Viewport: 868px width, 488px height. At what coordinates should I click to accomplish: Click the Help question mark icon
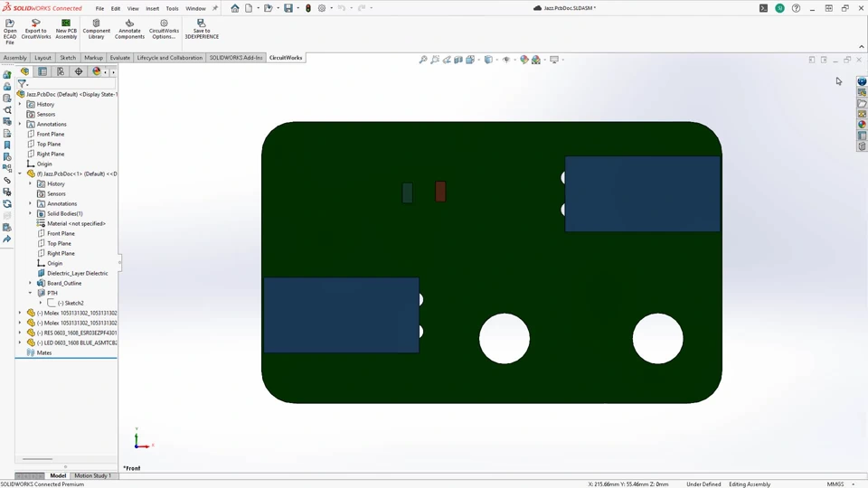pos(796,8)
